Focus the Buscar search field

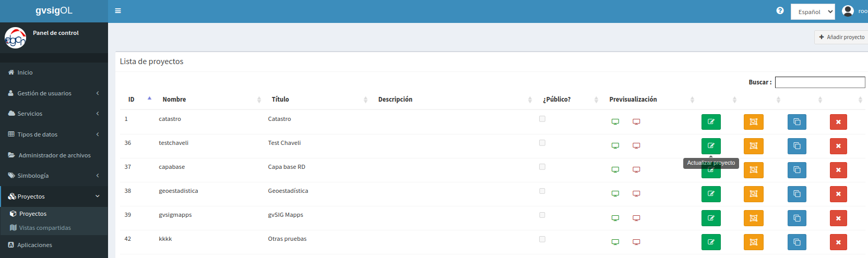click(820, 82)
